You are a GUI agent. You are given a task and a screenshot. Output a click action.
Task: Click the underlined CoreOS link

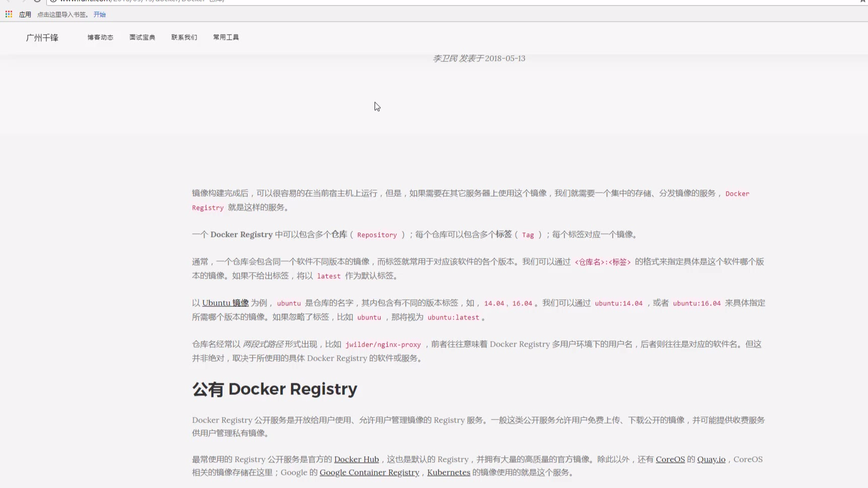tap(670, 459)
